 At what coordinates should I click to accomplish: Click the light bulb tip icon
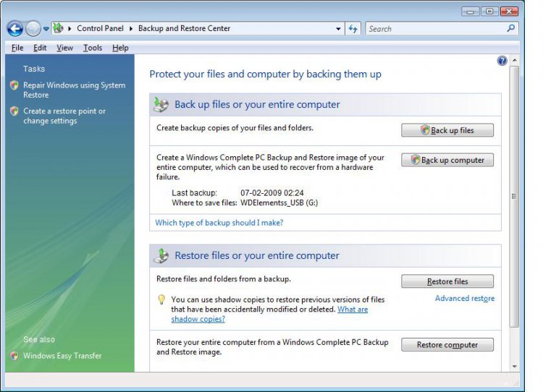(x=161, y=299)
